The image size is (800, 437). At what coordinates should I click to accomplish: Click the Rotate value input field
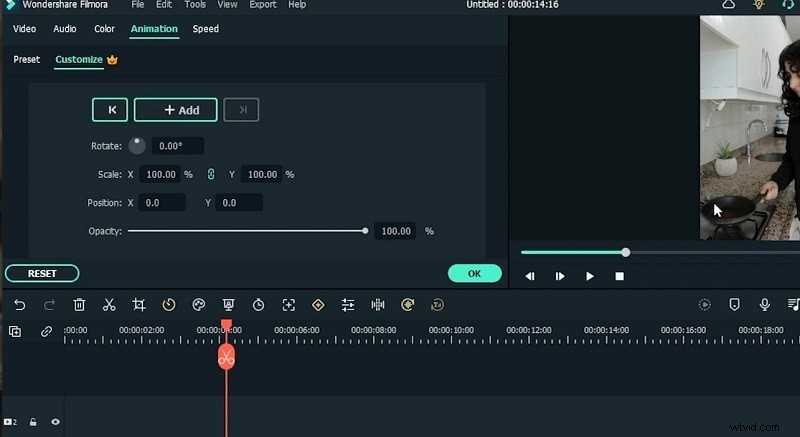pos(177,146)
